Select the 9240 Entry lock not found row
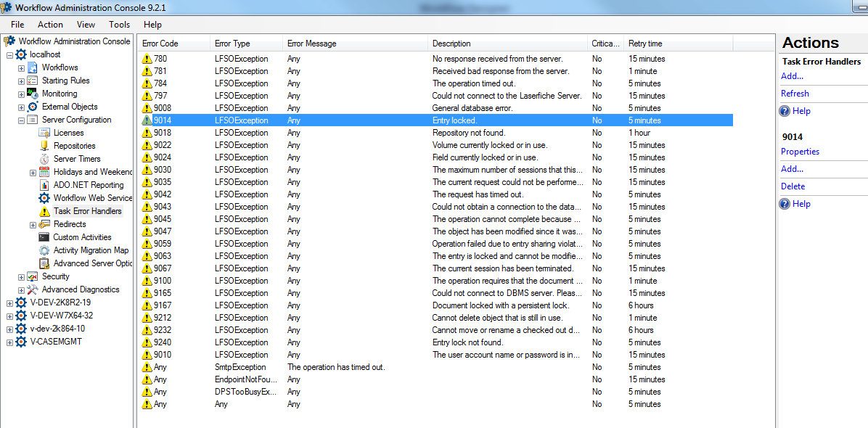868x428 pixels. 436,342
